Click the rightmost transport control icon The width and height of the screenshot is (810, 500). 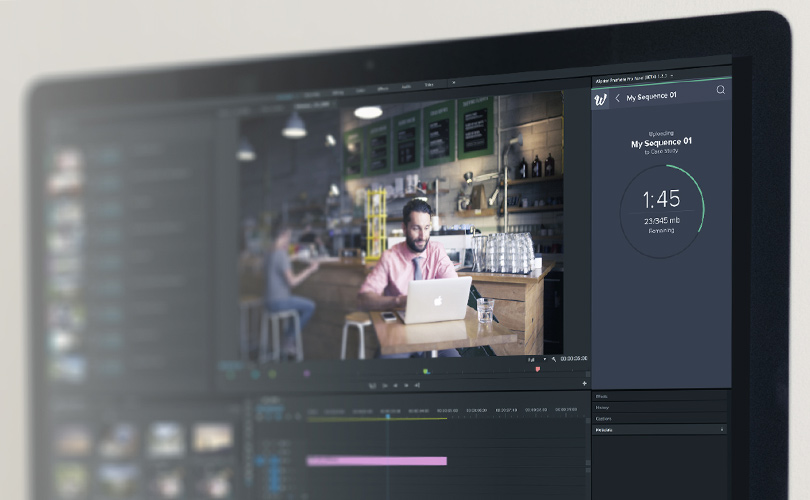click(x=417, y=385)
